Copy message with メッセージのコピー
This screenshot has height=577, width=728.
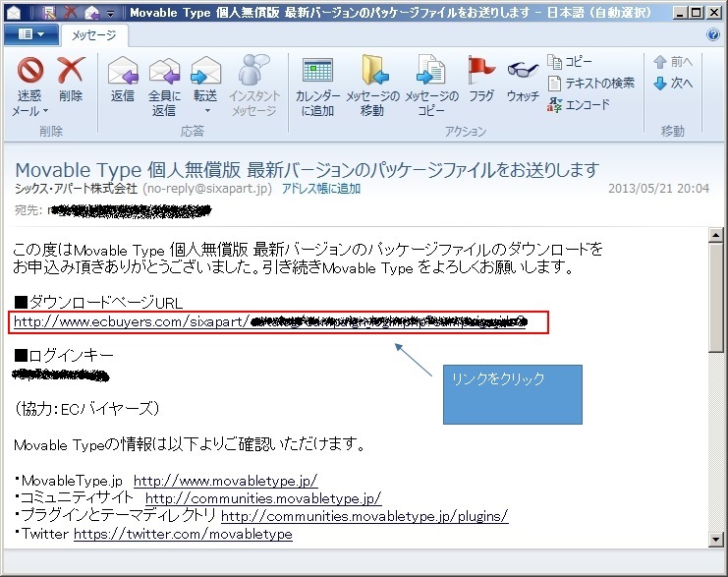[x=431, y=86]
